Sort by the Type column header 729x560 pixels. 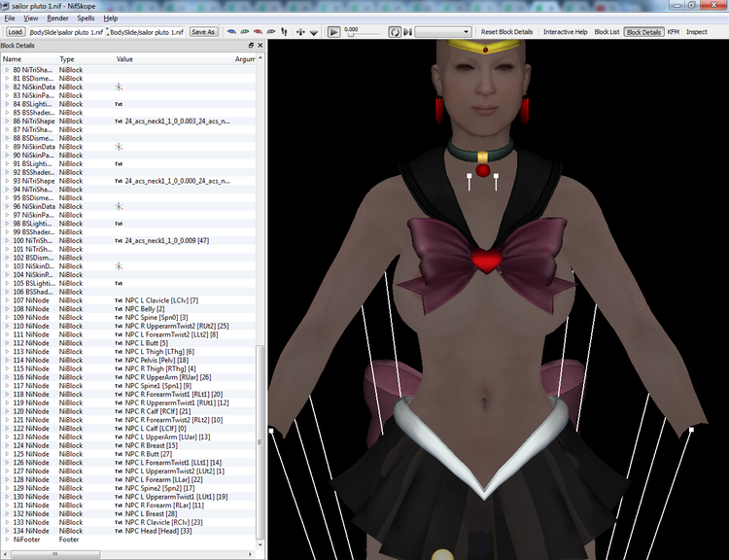pyautogui.click(x=86, y=59)
